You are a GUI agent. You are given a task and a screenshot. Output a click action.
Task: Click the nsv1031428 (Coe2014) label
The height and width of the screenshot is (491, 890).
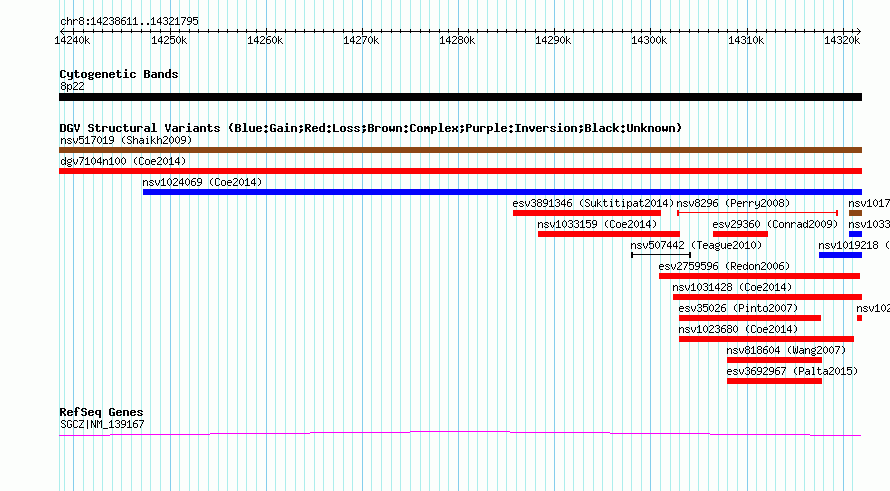tap(732, 287)
